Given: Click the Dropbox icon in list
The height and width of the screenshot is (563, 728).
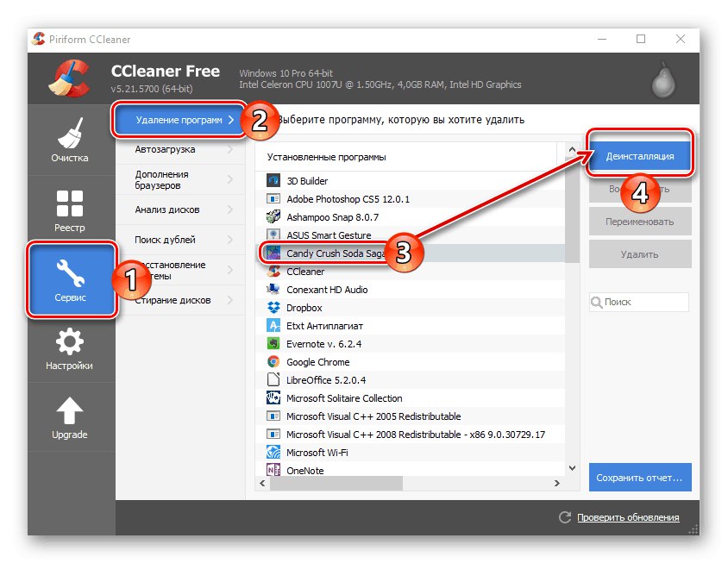Looking at the screenshot, I should tap(273, 307).
